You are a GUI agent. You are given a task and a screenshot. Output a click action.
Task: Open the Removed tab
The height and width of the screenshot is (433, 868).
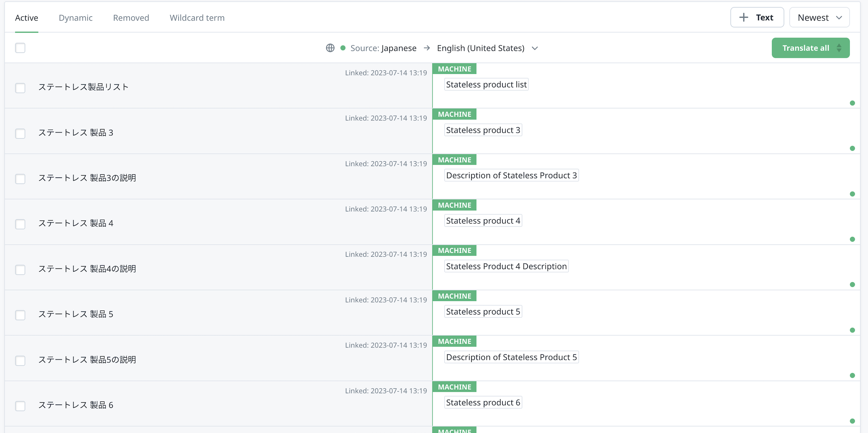pos(131,18)
